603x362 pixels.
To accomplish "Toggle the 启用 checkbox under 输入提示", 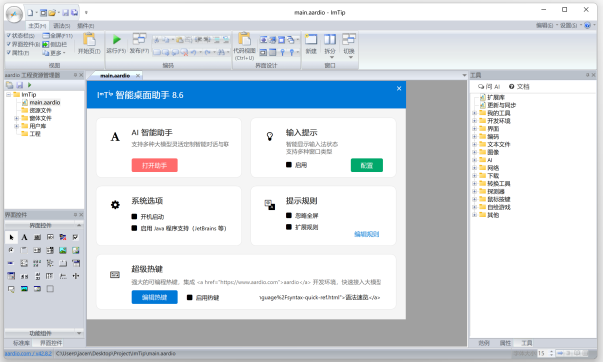I will coord(289,165).
